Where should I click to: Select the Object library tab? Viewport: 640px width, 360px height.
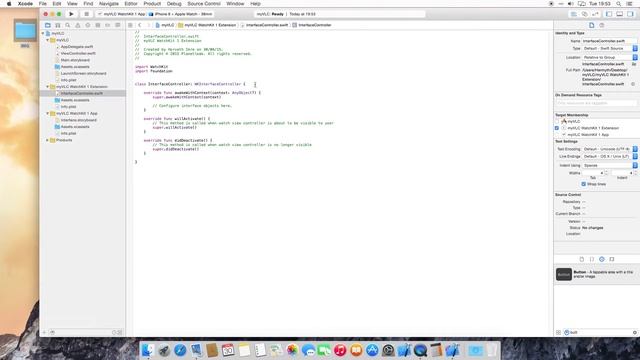point(602,259)
